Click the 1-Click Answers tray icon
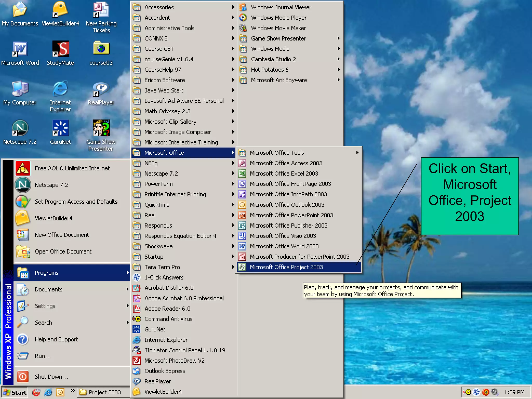 (x=476, y=392)
